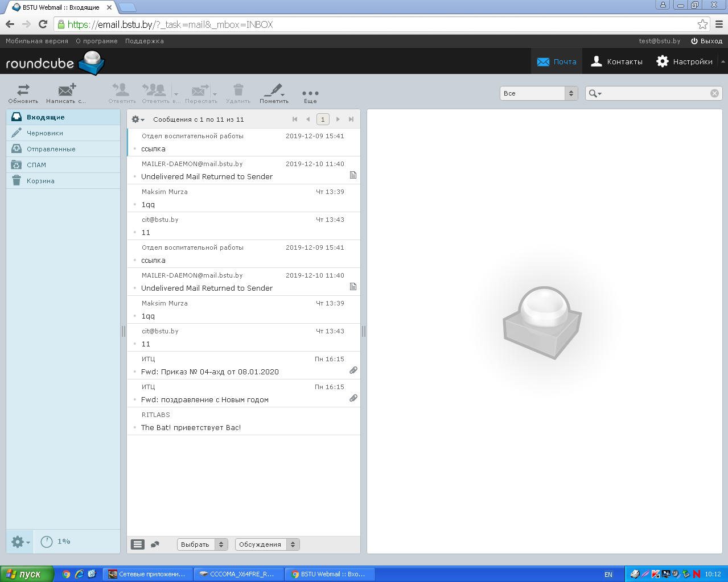
Task: Click the paperclip icon on Fwd: Приказ message
Action: tap(353, 370)
